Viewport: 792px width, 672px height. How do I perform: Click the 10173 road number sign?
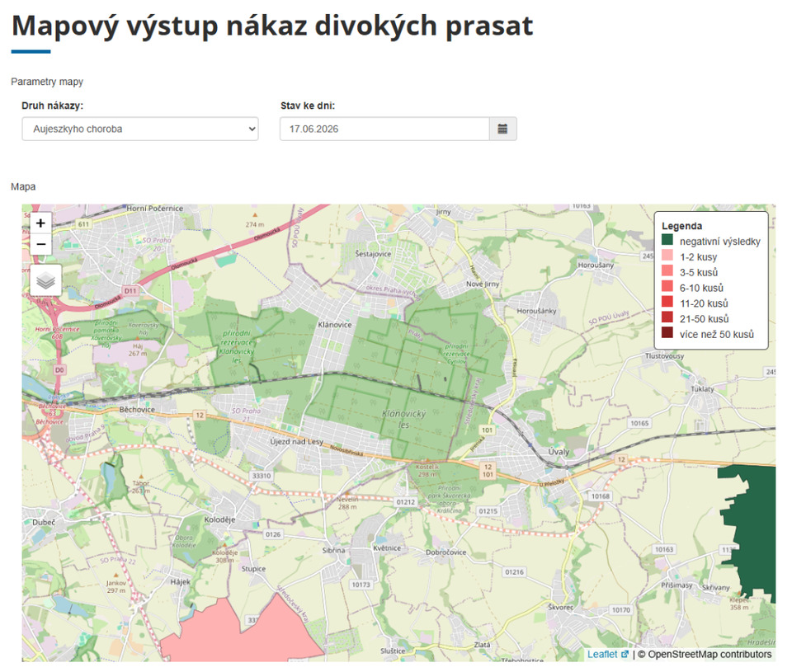(x=361, y=585)
